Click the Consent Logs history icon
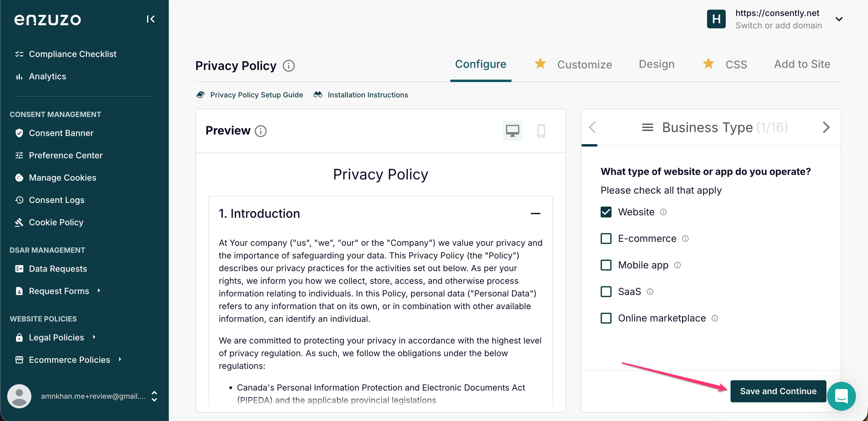Viewport: 868px width, 421px height. [x=19, y=200]
